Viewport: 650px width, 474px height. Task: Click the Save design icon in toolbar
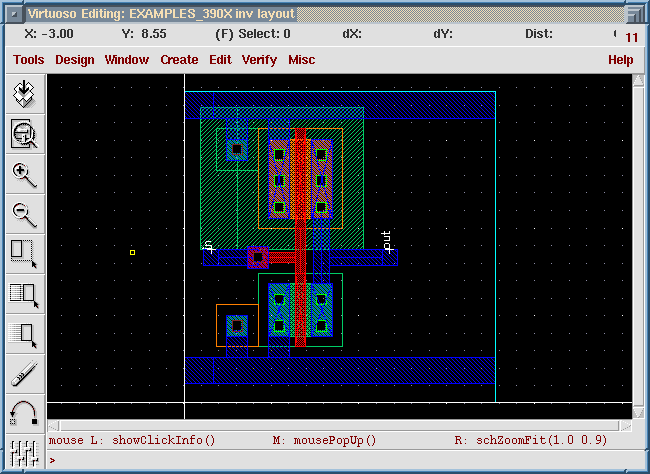pyautogui.click(x=24, y=94)
